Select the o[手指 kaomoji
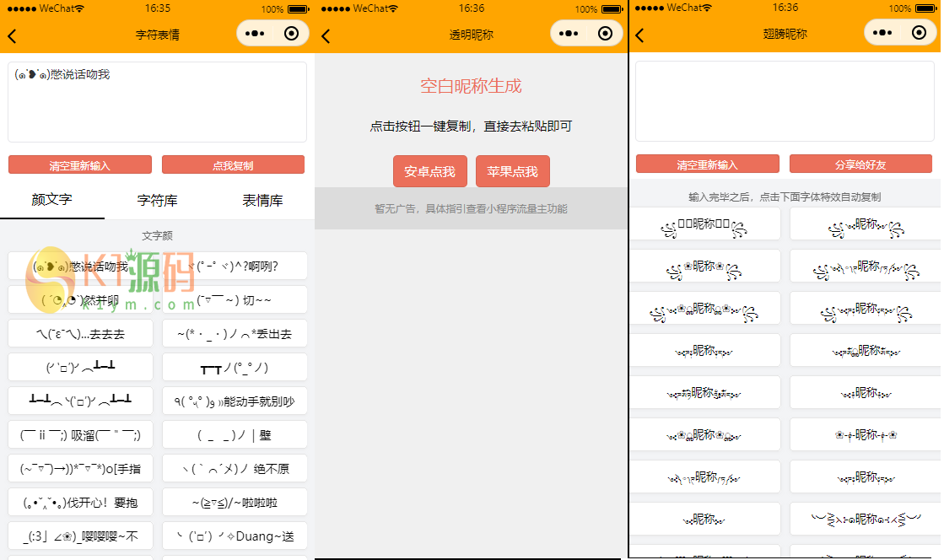The image size is (944, 560). point(81,468)
